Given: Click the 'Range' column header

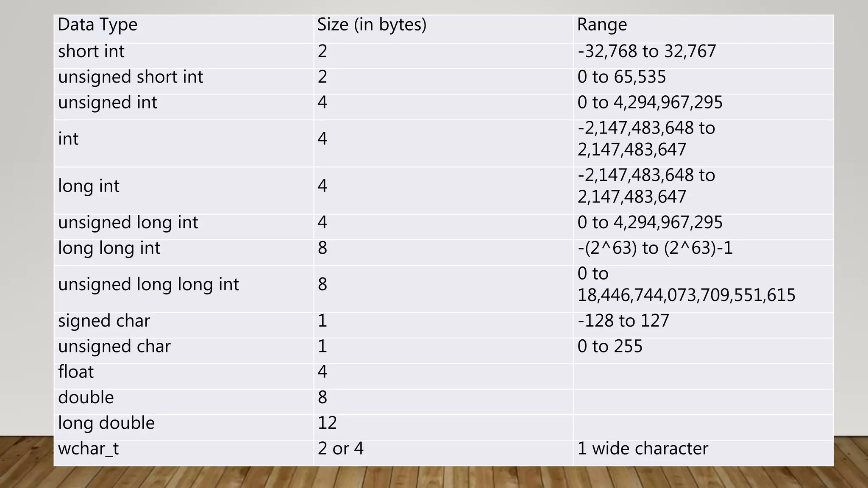Looking at the screenshot, I should [x=703, y=29].
